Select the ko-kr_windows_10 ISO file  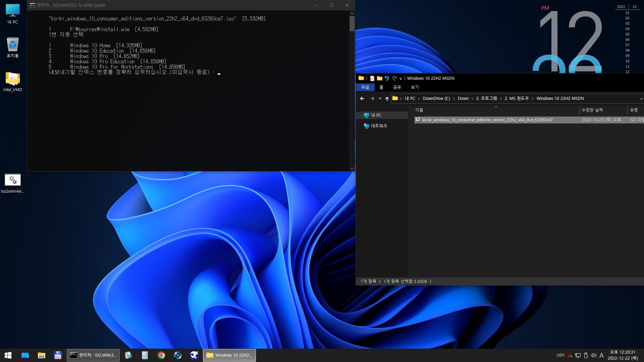(487, 120)
